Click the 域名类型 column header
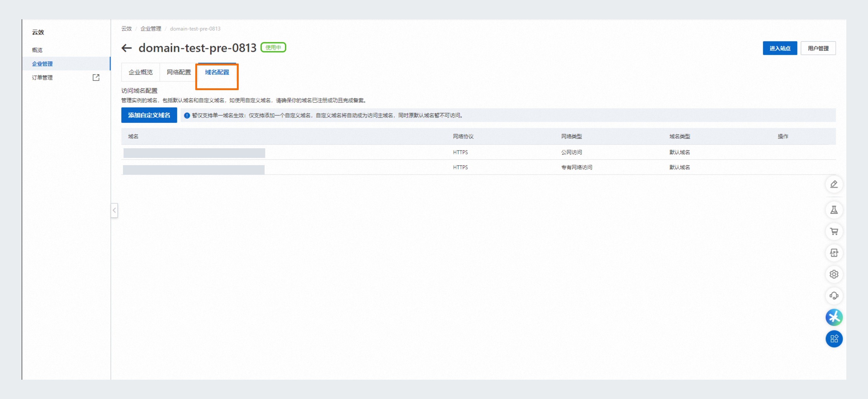This screenshot has height=399, width=868. tap(679, 137)
